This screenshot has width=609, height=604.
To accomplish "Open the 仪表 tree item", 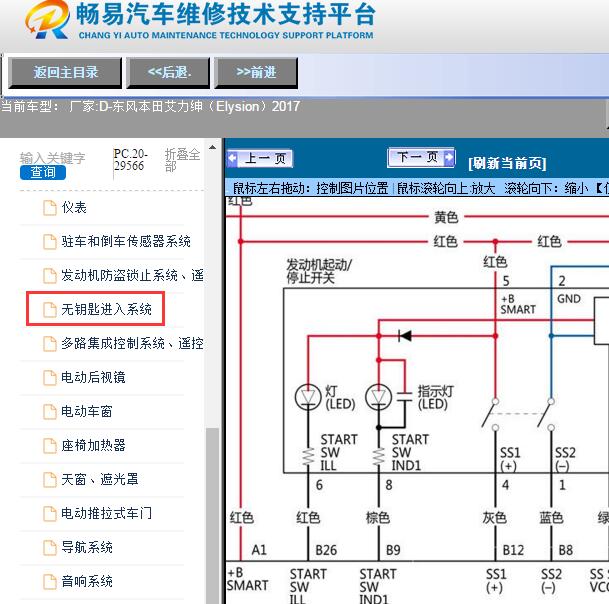I will [74, 207].
